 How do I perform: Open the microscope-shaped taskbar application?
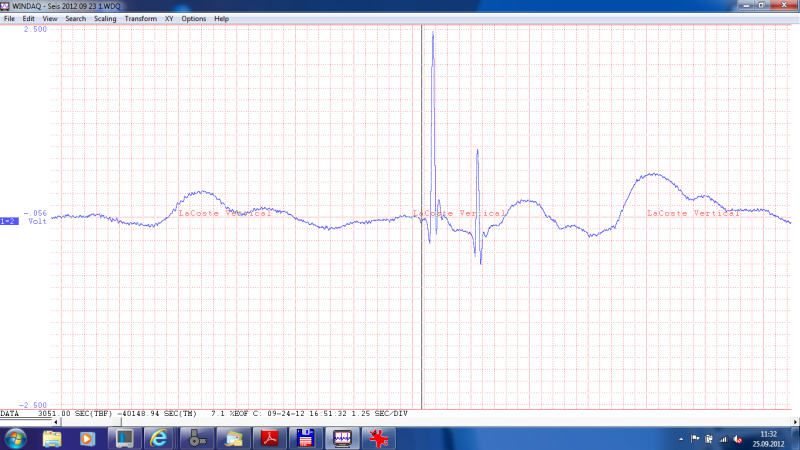tap(197, 439)
